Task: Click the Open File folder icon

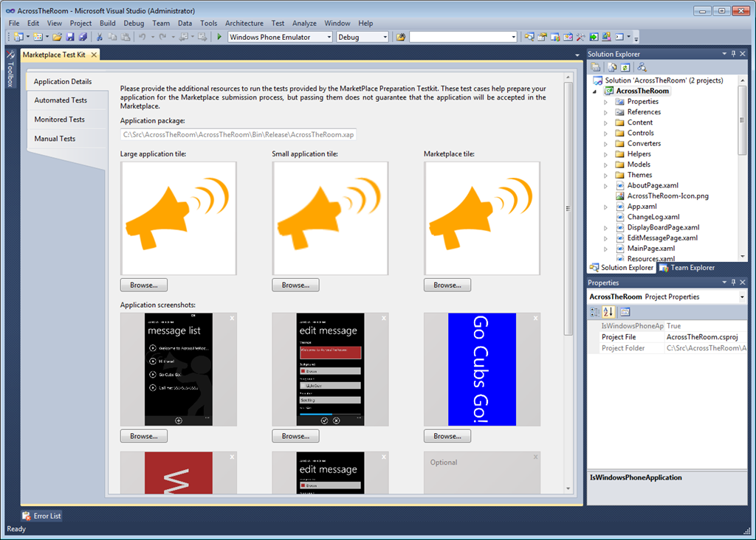Action: 57,37
